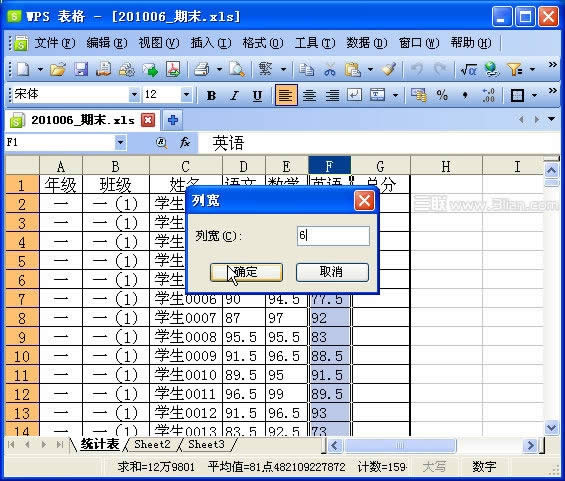The height and width of the screenshot is (481, 565).
Task: Open the 格式(O) menu
Action: click(263, 43)
